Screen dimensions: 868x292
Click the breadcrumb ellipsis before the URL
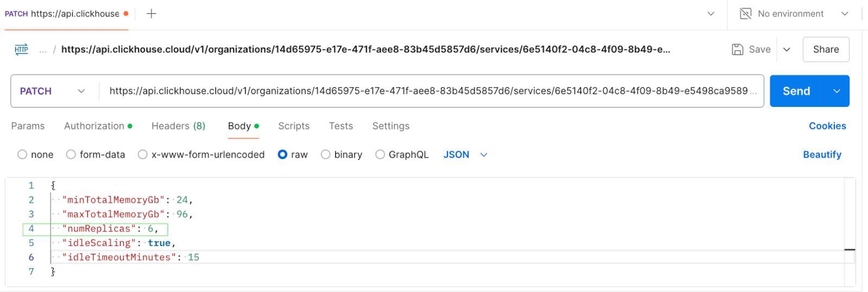[43, 50]
